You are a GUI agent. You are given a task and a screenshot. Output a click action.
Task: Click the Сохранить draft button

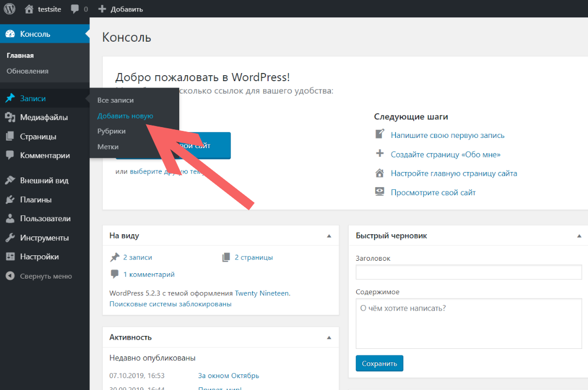point(380,363)
